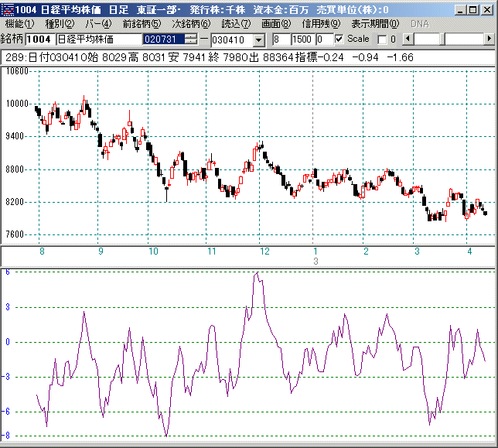Open the 種別(2) menu
The height and width of the screenshot is (448, 498).
click(x=60, y=24)
